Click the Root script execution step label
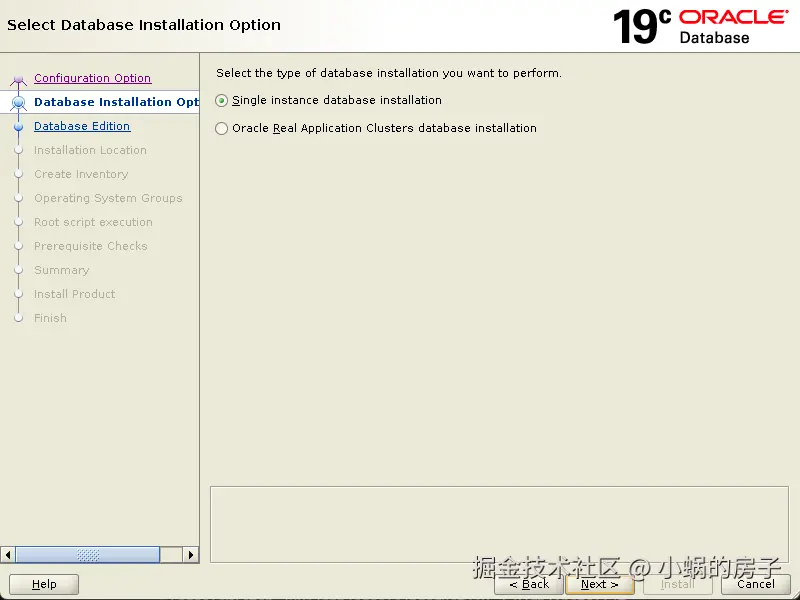The width and height of the screenshot is (800, 600). point(93,222)
